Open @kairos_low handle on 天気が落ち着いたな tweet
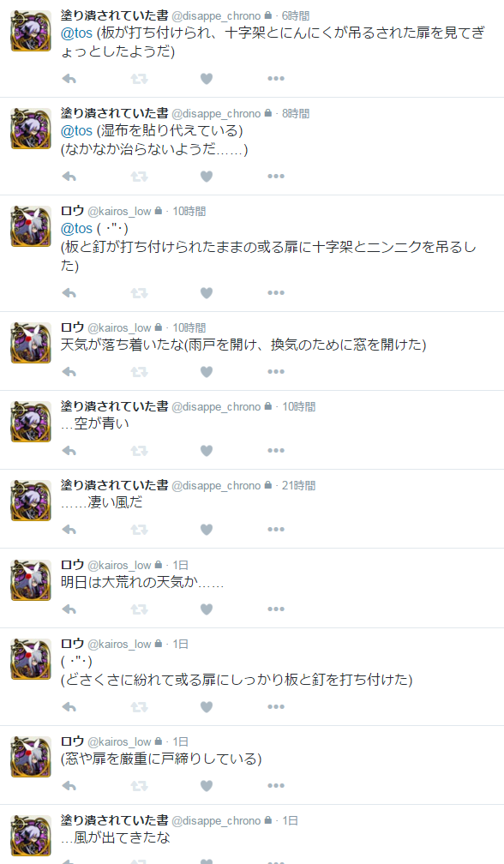This screenshot has height=864, width=504. pyautogui.click(x=119, y=327)
